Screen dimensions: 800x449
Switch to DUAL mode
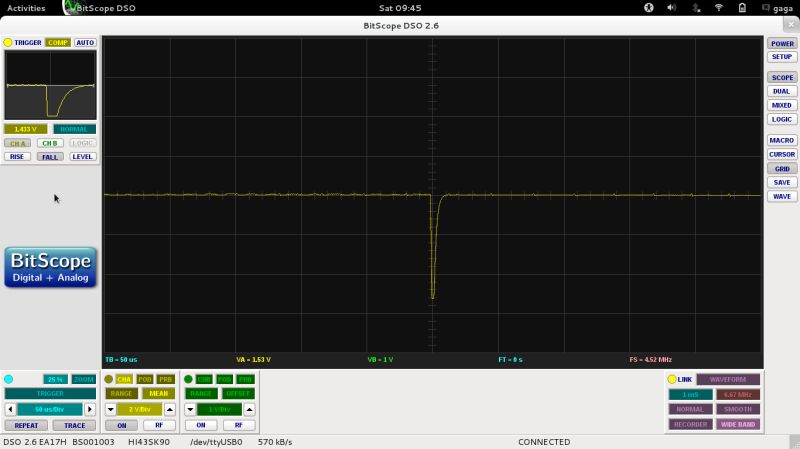782,91
